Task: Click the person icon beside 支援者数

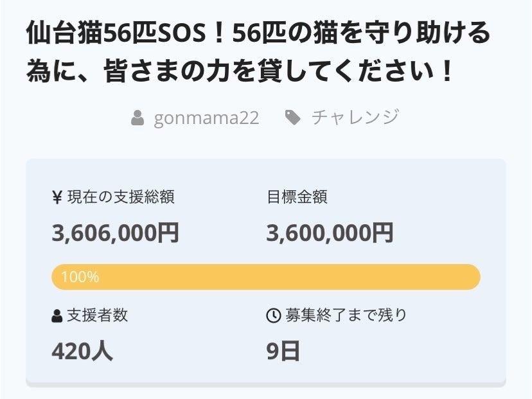Action: [x=57, y=316]
